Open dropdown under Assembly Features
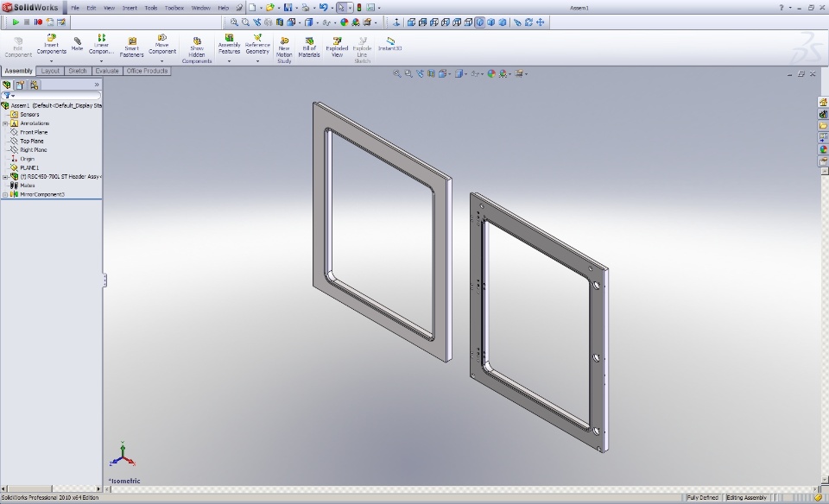 tap(229, 61)
